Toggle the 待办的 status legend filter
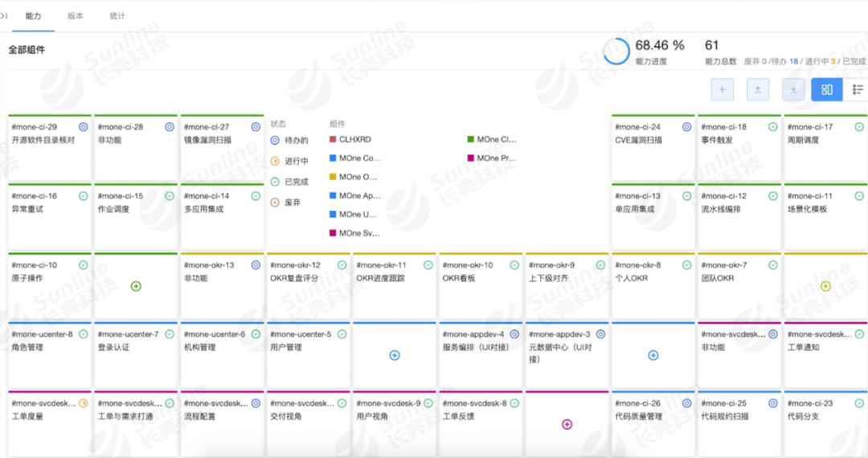 coord(289,141)
